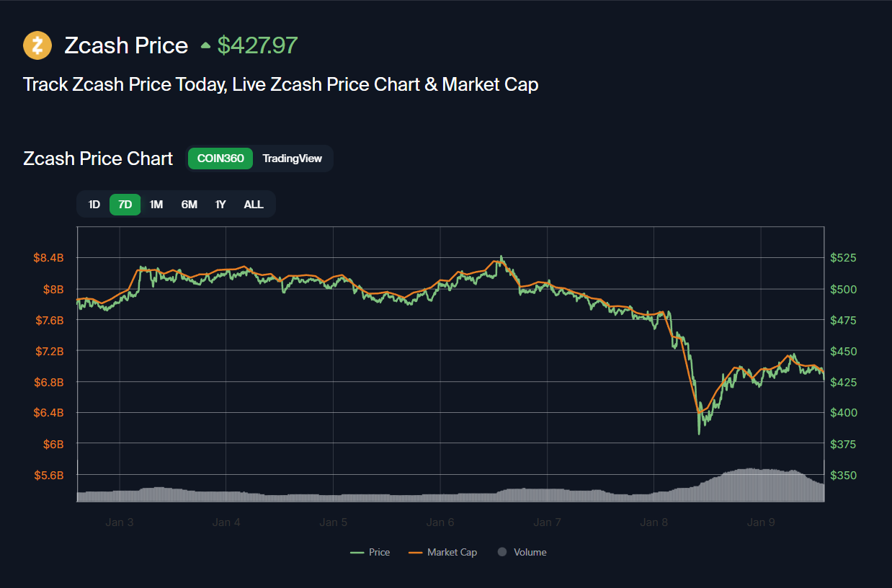
Task: Click the $525 price axis label
Action: 843,258
